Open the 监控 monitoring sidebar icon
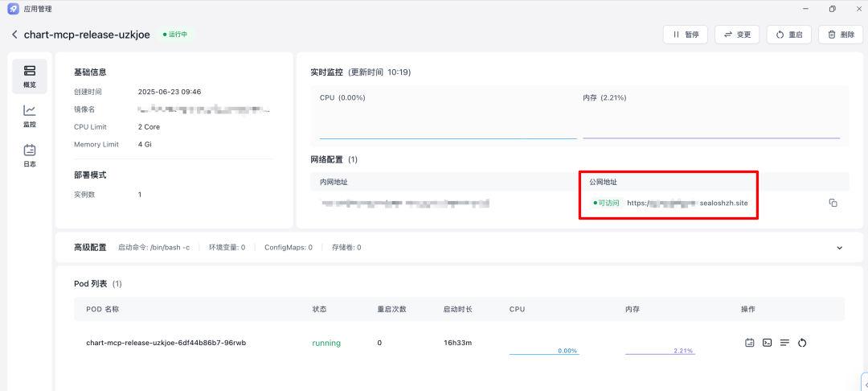Image resolution: width=868 pixels, height=391 pixels. pos(30,117)
